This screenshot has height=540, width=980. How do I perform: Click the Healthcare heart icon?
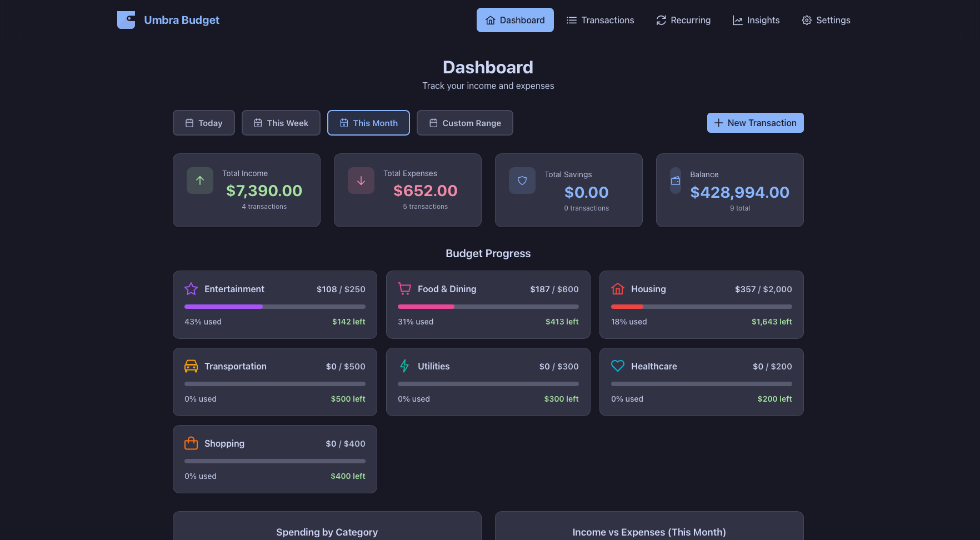(617, 366)
